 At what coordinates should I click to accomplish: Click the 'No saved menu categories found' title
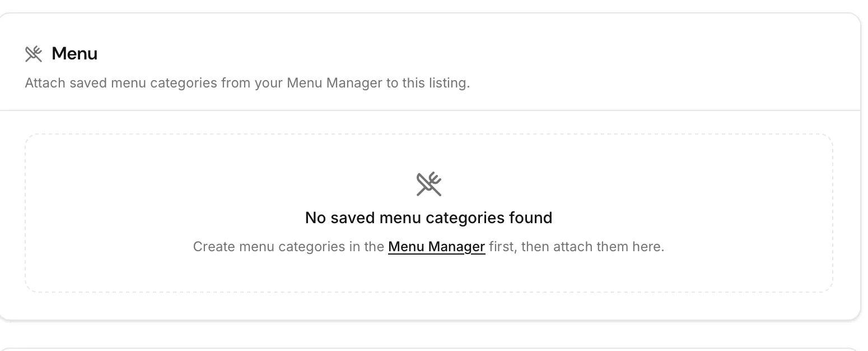coord(429,218)
